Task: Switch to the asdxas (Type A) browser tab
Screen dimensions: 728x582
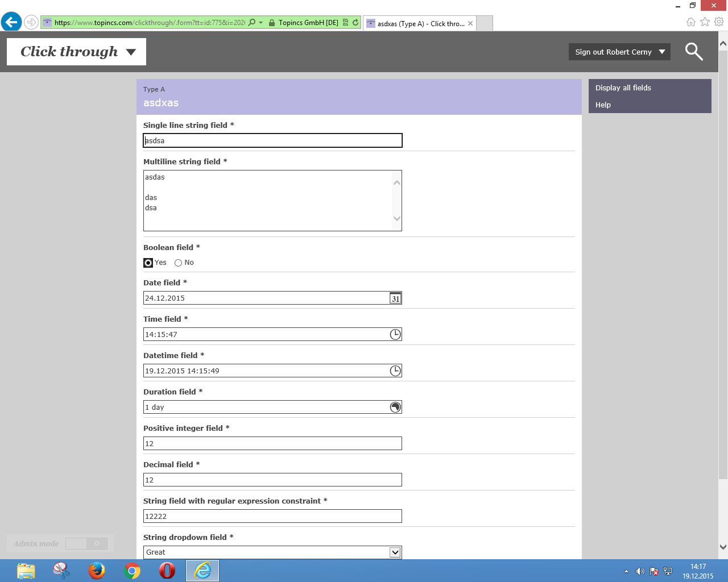Action: [420, 23]
